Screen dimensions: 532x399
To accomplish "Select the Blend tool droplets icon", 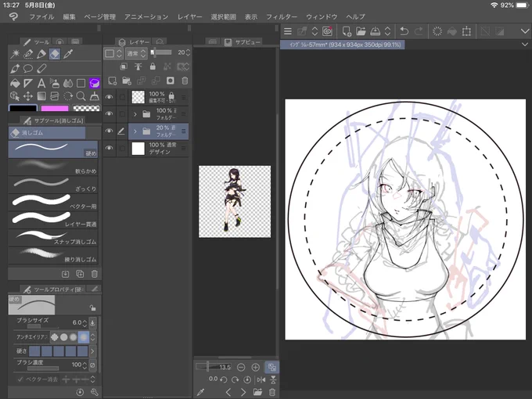I will (x=68, y=83).
